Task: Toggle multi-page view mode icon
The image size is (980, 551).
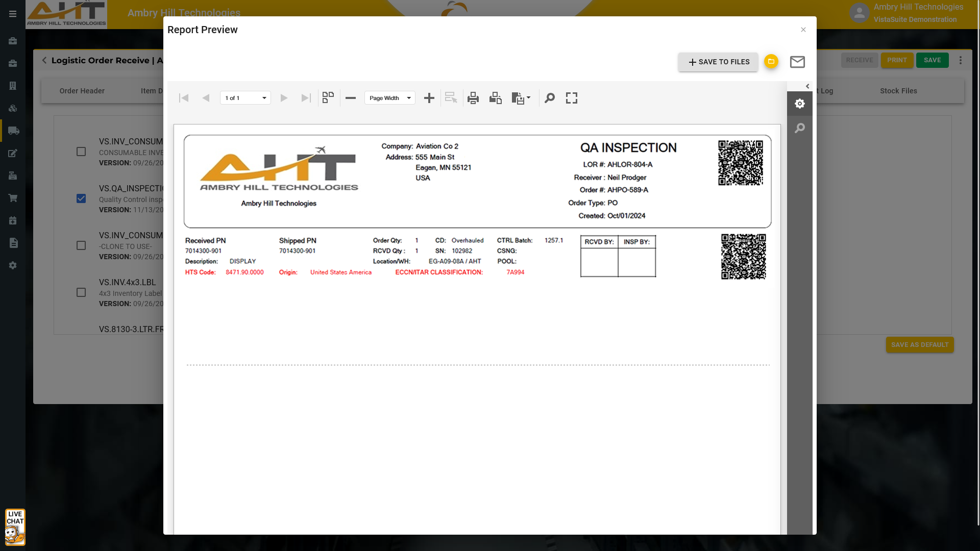Action: tap(328, 97)
